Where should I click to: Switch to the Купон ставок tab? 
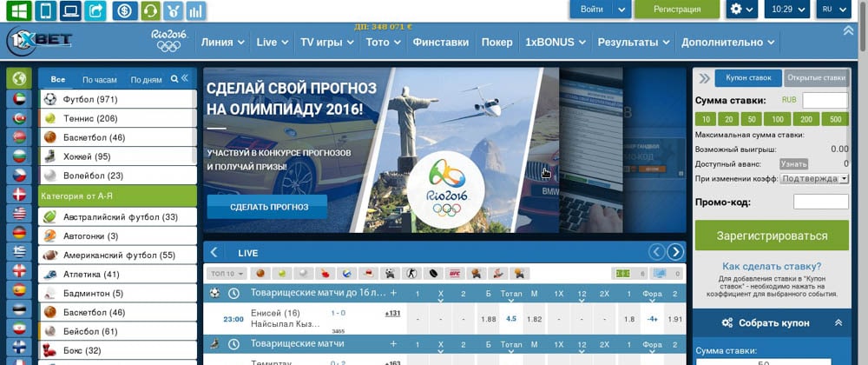click(748, 78)
